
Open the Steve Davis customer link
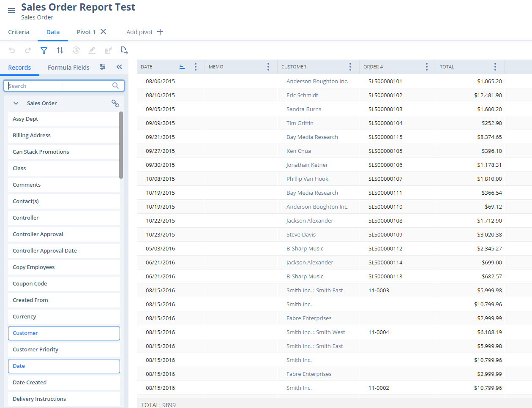(x=301, y=235)
